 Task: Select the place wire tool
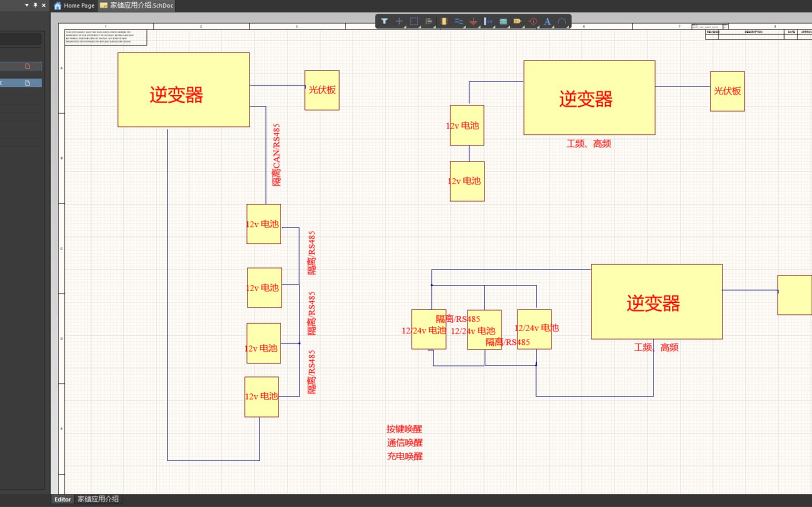tap(459, 22)
